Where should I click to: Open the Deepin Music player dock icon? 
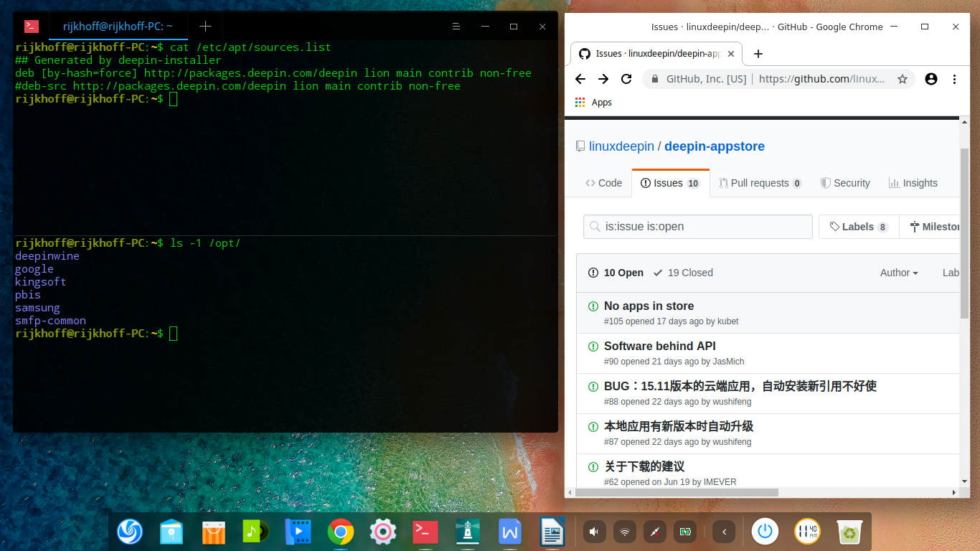pos(256,532)
